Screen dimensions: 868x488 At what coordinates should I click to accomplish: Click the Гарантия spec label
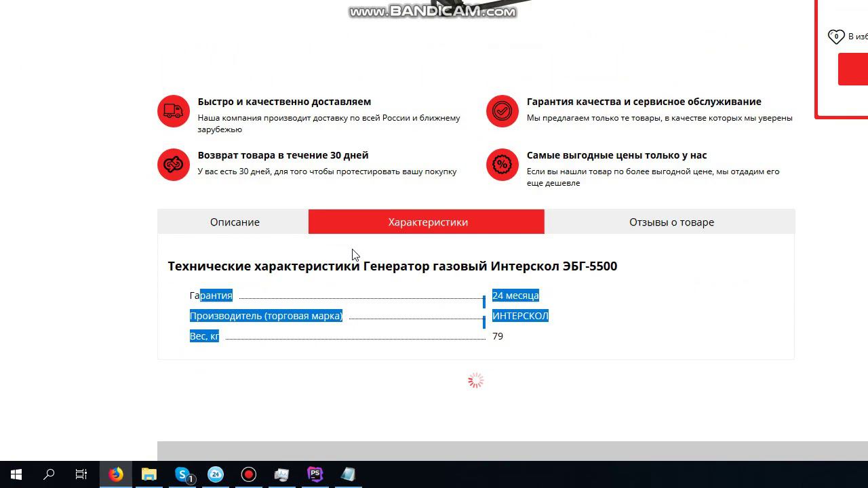point(211,296)
